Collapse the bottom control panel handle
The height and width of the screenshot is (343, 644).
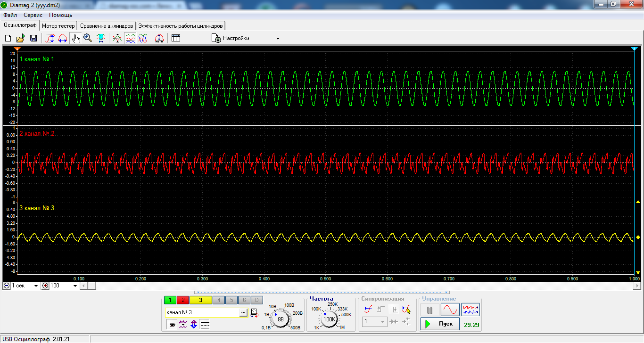[322, 292]
